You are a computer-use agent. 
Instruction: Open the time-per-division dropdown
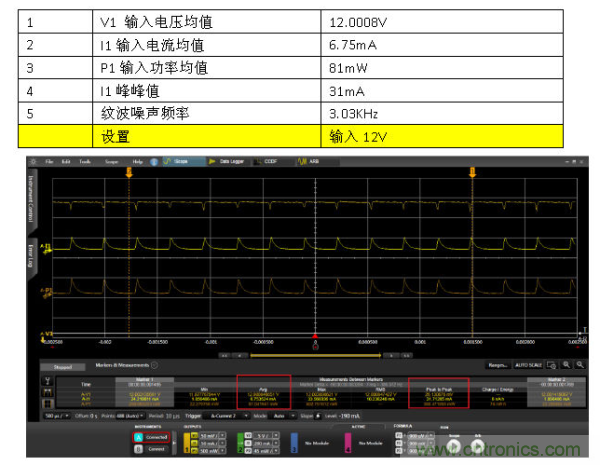click(48, 415)
